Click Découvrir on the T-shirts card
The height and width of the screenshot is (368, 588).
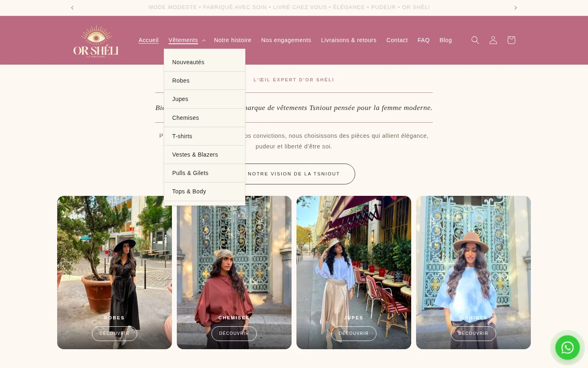point(473,333)
